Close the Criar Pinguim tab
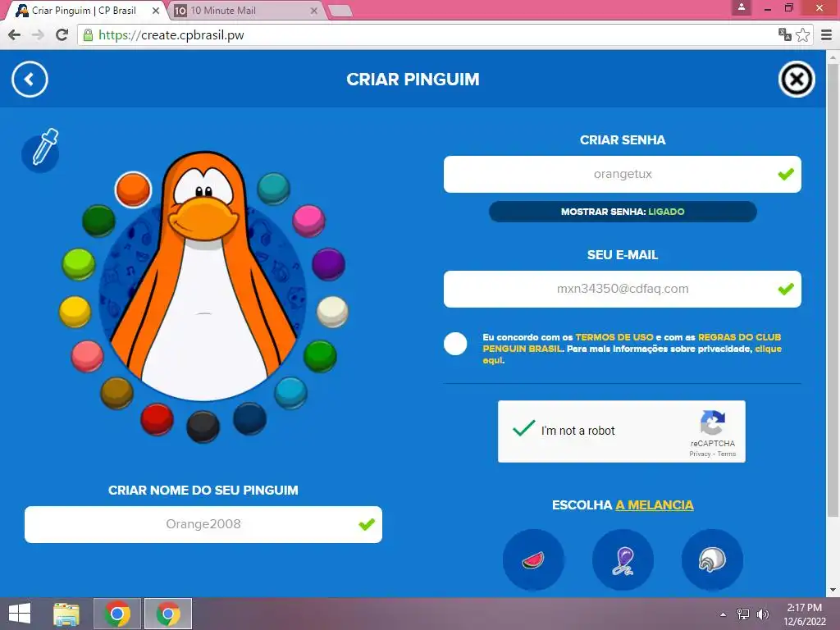 pos(156,11)
